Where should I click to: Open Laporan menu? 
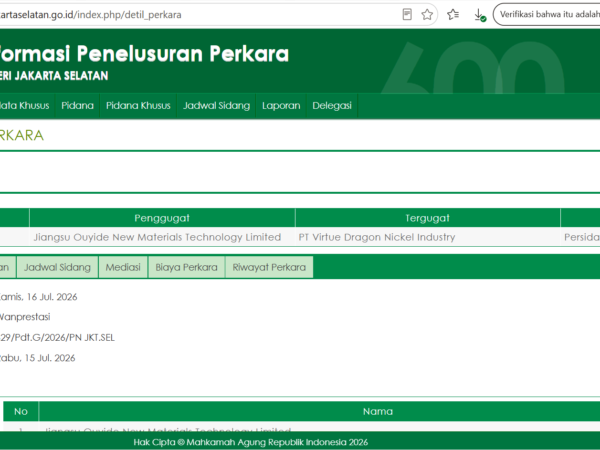point(281,106)
